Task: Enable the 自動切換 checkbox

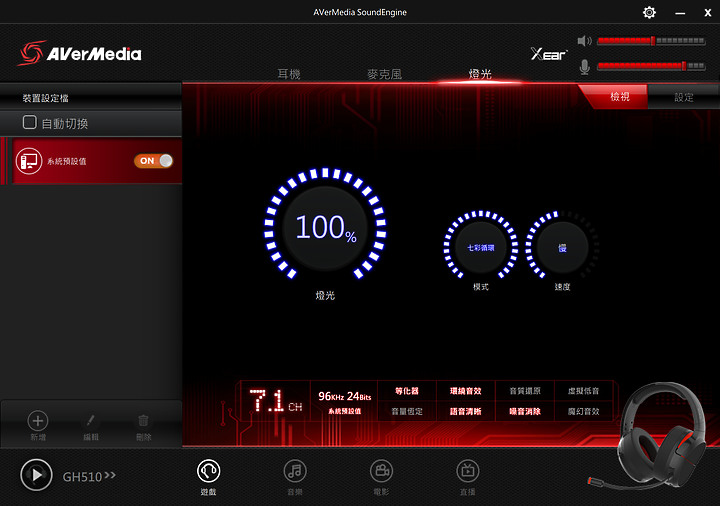Action: (30, 122)
